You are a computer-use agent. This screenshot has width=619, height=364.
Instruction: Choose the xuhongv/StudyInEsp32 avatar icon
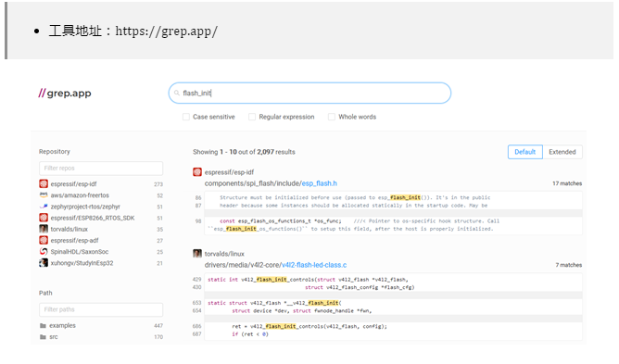coord(44,263)
